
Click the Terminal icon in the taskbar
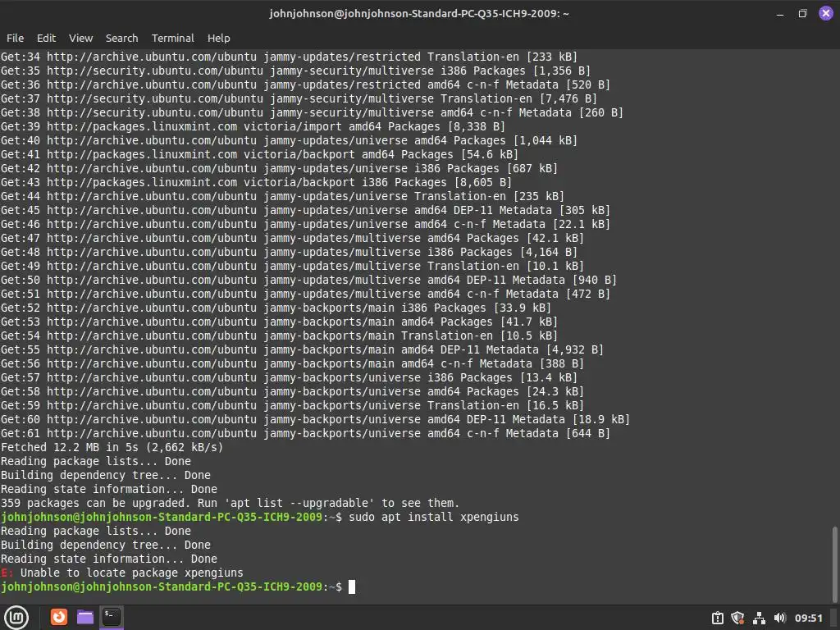point(112,617)
